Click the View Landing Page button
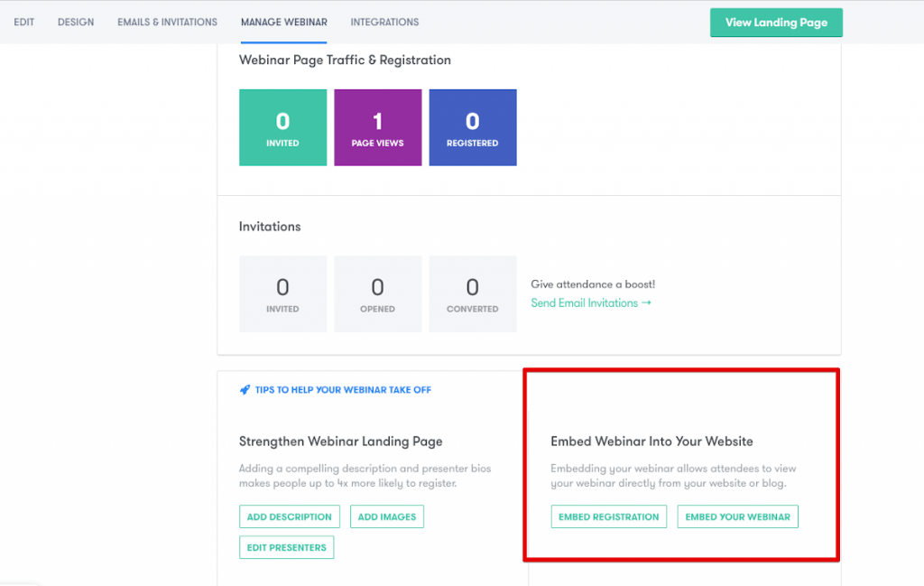This screenshot has width=924, height=586. pos(776,22)
